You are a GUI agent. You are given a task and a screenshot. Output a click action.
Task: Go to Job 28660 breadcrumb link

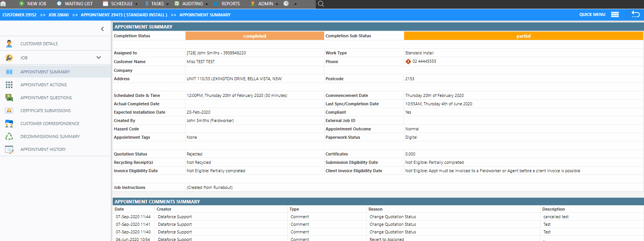point(58,15)
